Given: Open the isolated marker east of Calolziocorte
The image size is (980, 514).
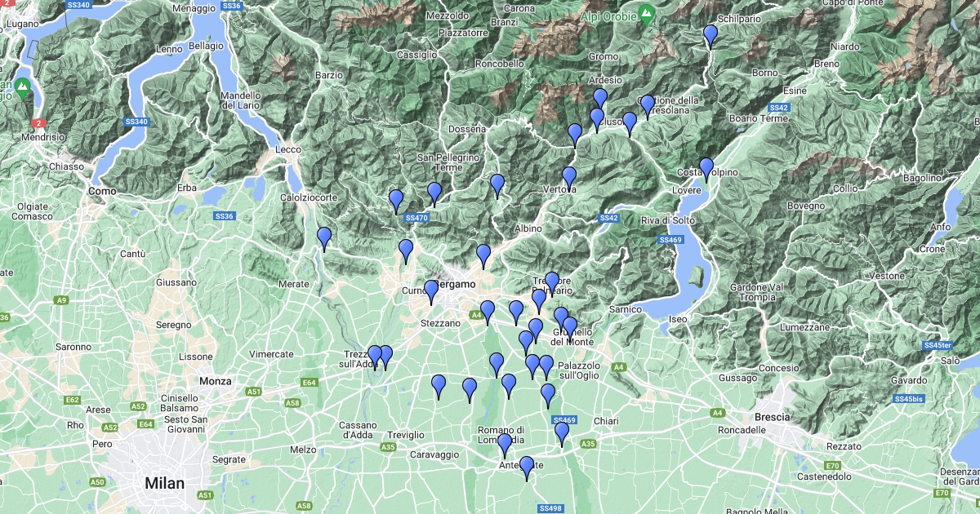Looking at the screenshot, I should click(x=324, y=239).
